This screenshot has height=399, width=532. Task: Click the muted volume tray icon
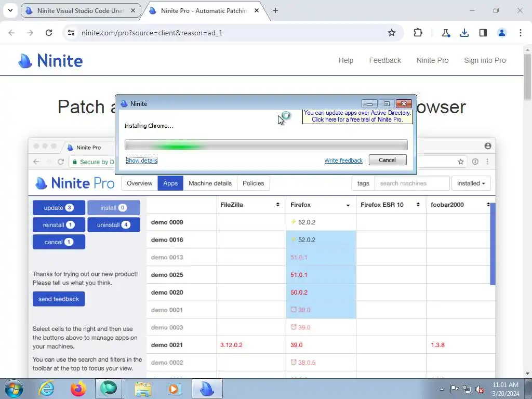pos(480,389)
